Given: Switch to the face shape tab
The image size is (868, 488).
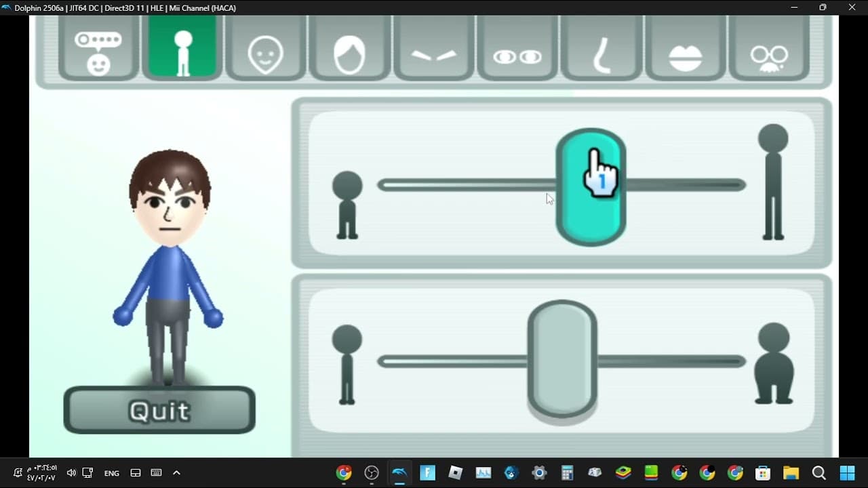Looking at the screenshot, I should click(265, 48).
